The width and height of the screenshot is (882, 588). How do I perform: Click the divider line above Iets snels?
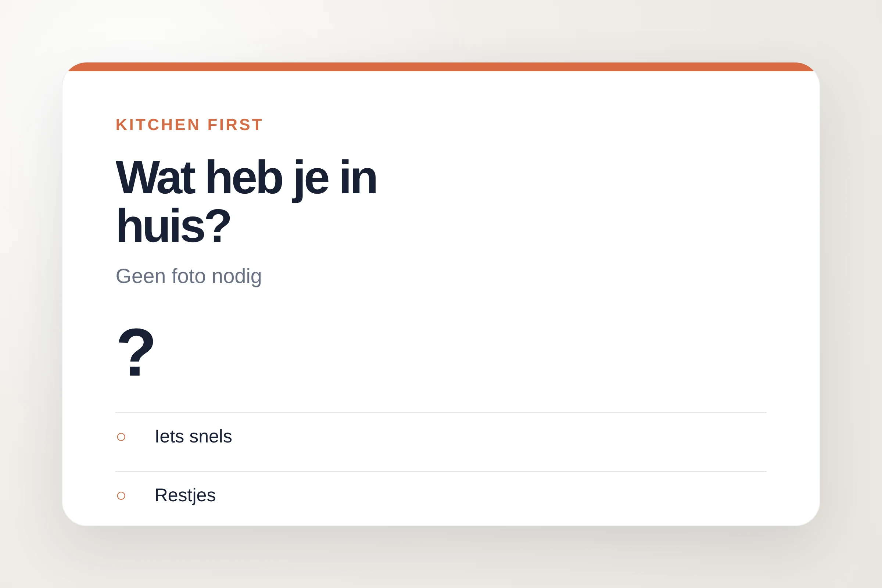(441, 412)
